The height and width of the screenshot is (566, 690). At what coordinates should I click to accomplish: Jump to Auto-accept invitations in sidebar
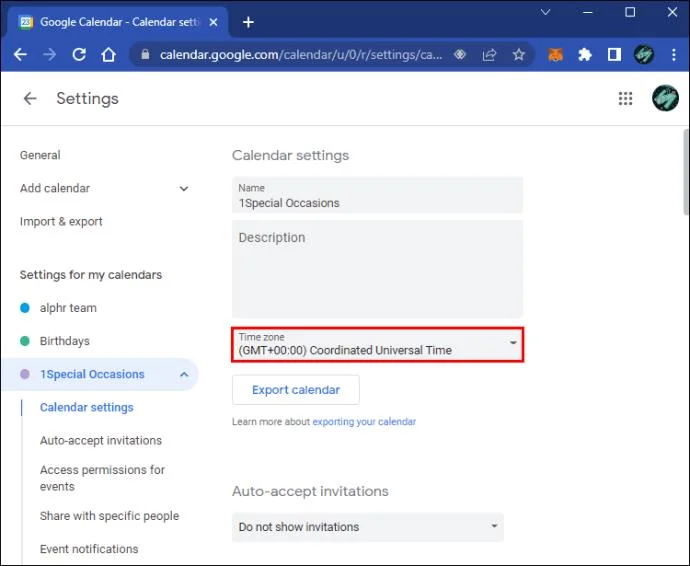coord(101,441)
